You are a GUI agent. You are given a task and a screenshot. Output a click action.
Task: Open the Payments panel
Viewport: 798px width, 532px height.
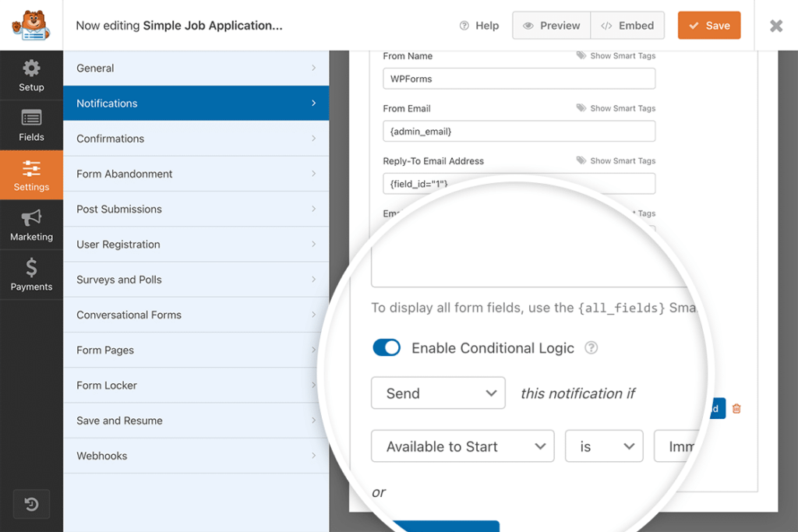click(31, 274)
